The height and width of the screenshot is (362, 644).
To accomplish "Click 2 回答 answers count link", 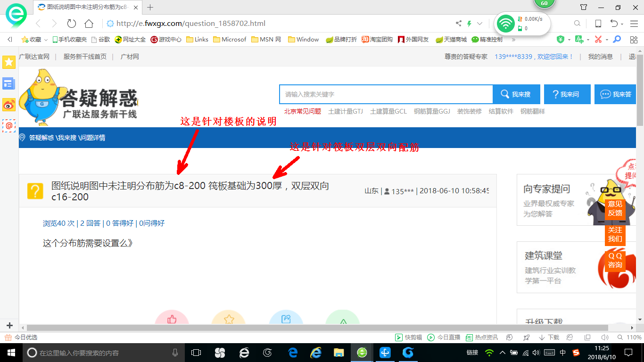I will 90,223.
